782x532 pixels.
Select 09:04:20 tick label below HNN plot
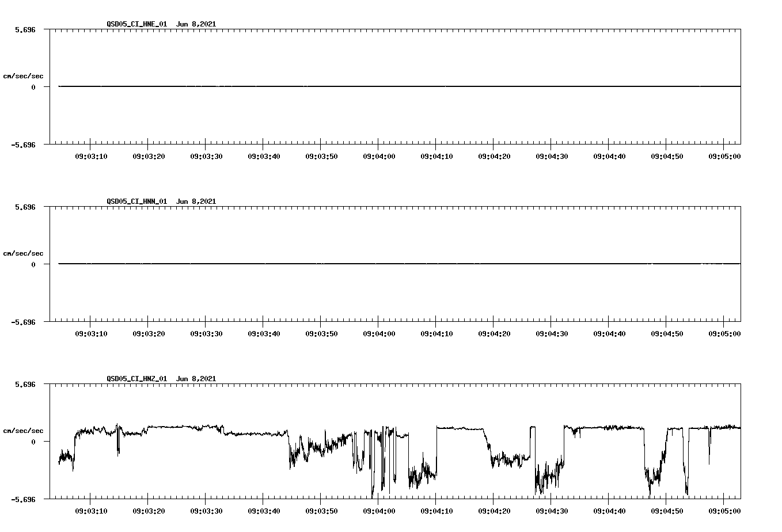494,334
